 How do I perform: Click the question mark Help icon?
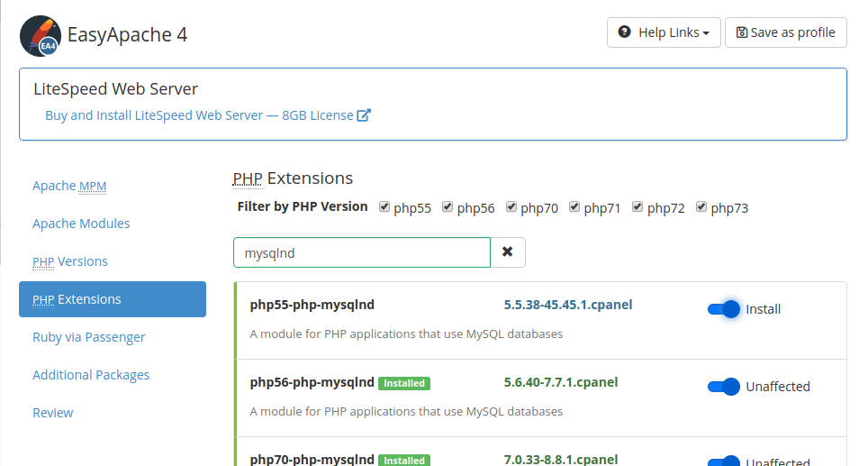624,32
